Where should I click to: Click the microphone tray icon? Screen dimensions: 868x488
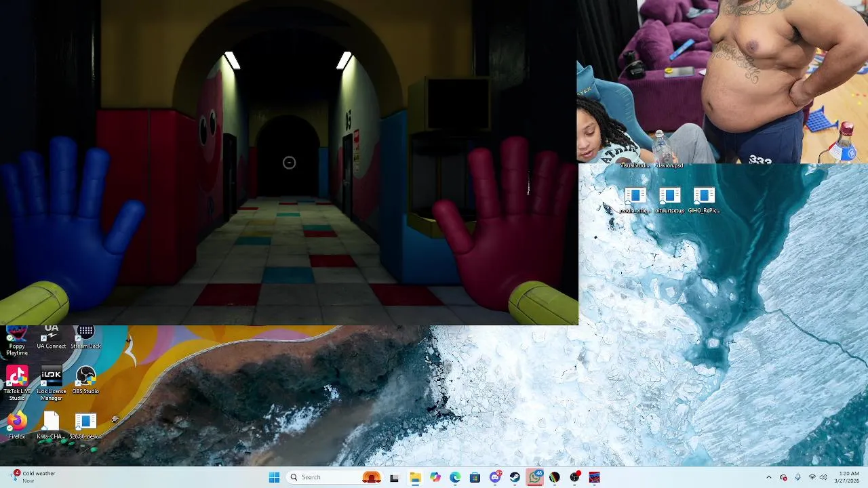pyautogui.click(x=797, y=477)
